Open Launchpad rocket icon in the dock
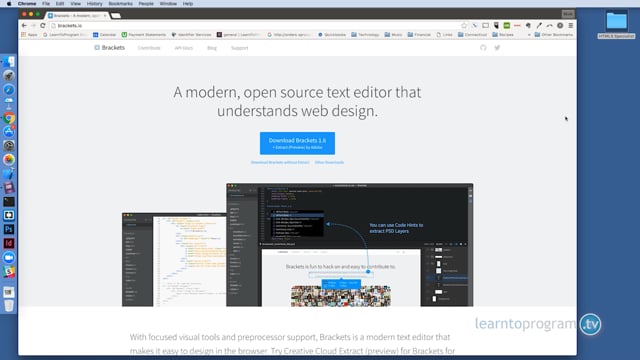The image size is (640, 360). click(9, 76)
